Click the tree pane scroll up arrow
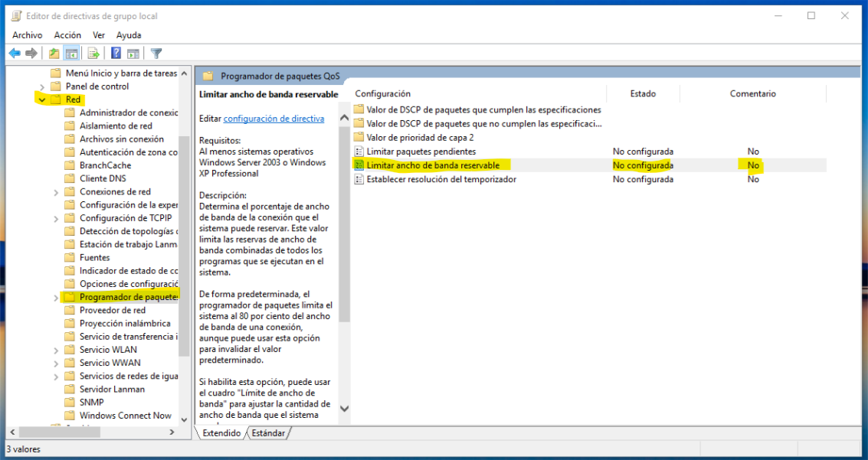868x460 pixels. [x=185, y=73]
